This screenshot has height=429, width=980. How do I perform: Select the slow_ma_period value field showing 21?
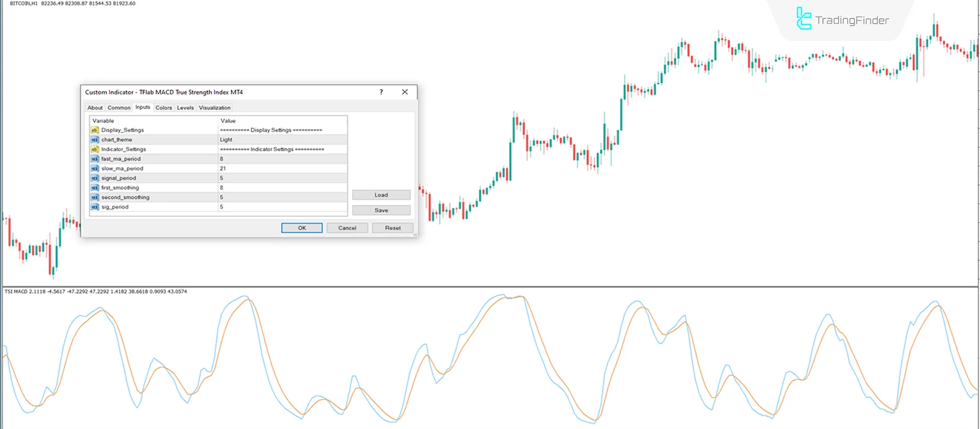pos(282,169)
